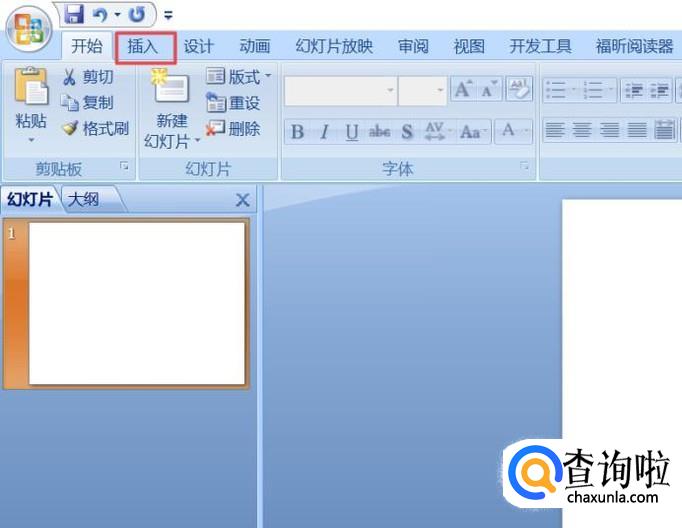Open the change case Aa menu

coord(473,131)
